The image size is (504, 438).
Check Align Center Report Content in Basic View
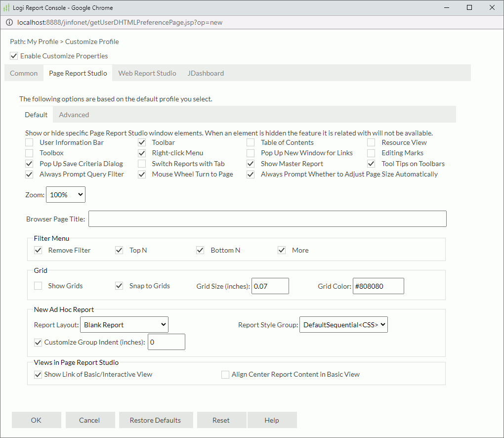[x=225, y=374]
